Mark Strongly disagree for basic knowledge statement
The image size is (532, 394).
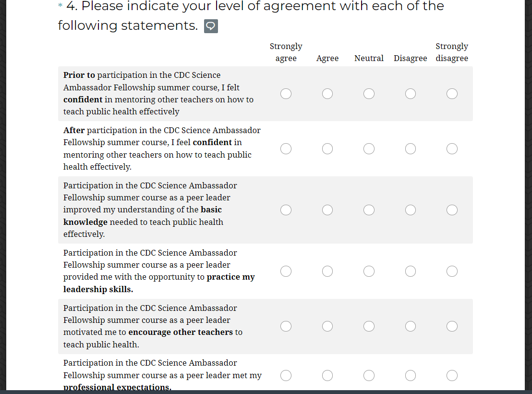click(452, 210)
